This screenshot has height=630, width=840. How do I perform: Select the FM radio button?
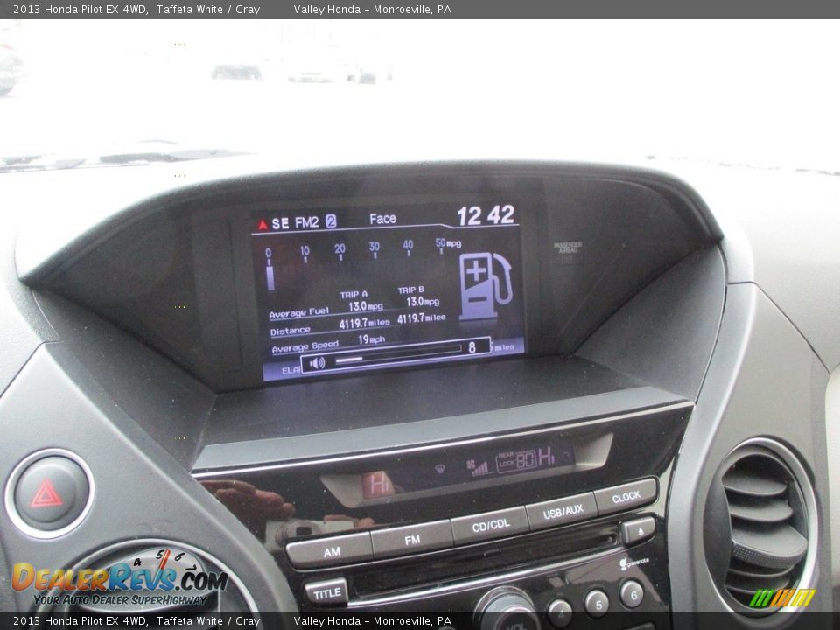(x=412, y=539)
